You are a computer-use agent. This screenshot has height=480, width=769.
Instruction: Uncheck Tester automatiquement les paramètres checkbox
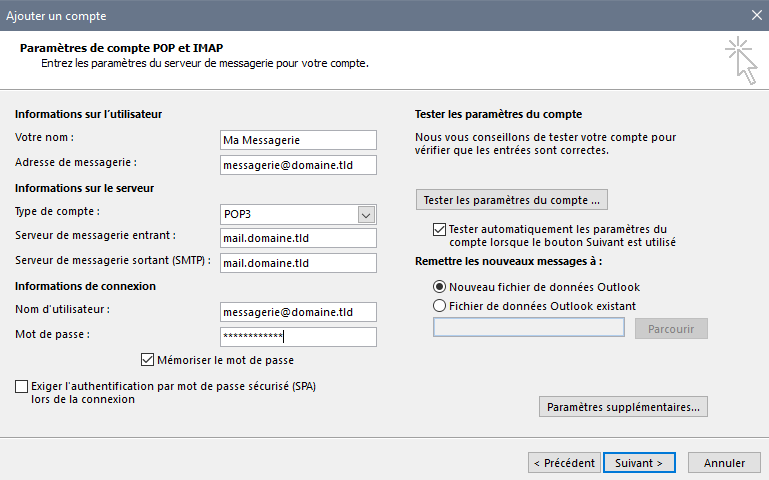point(439,229)
